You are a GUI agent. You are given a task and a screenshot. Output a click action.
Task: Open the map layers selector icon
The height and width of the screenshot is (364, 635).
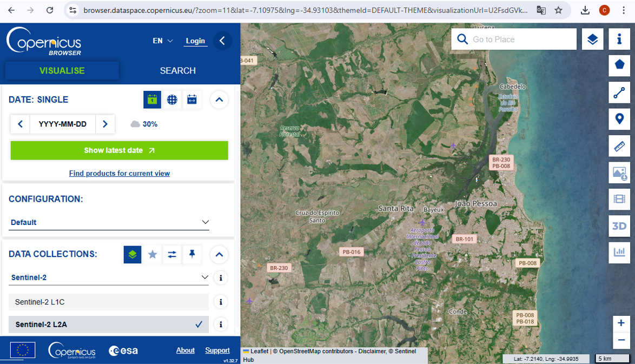click(593, 39)
